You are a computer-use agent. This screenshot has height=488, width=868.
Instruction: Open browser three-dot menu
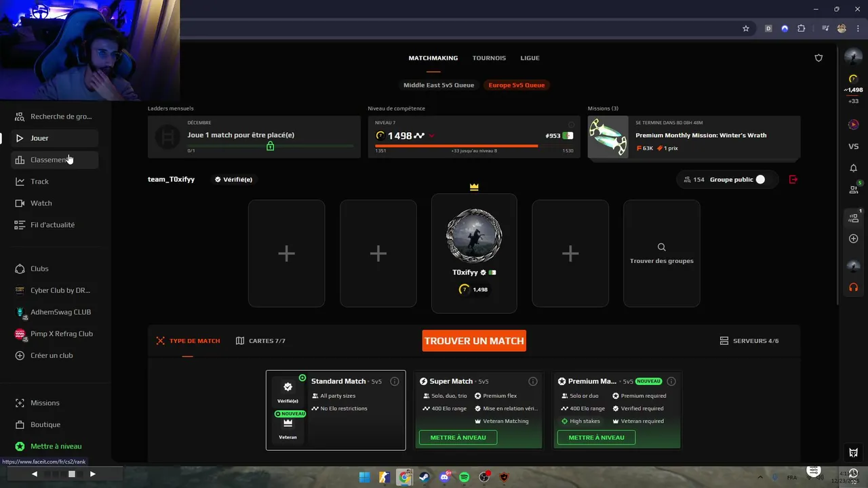(857, 28)
